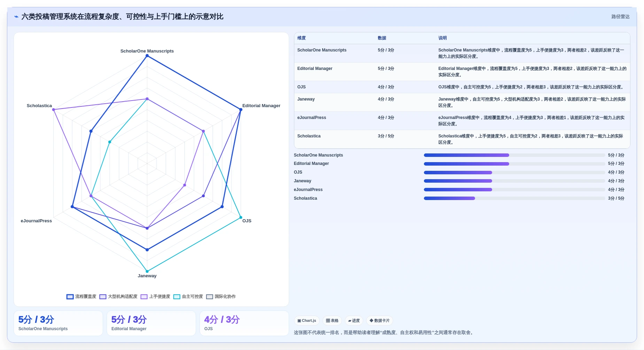The width and height of the screenshot is (644, 350).
Task: Click the 数据 column header
Action: pos(382,38)
